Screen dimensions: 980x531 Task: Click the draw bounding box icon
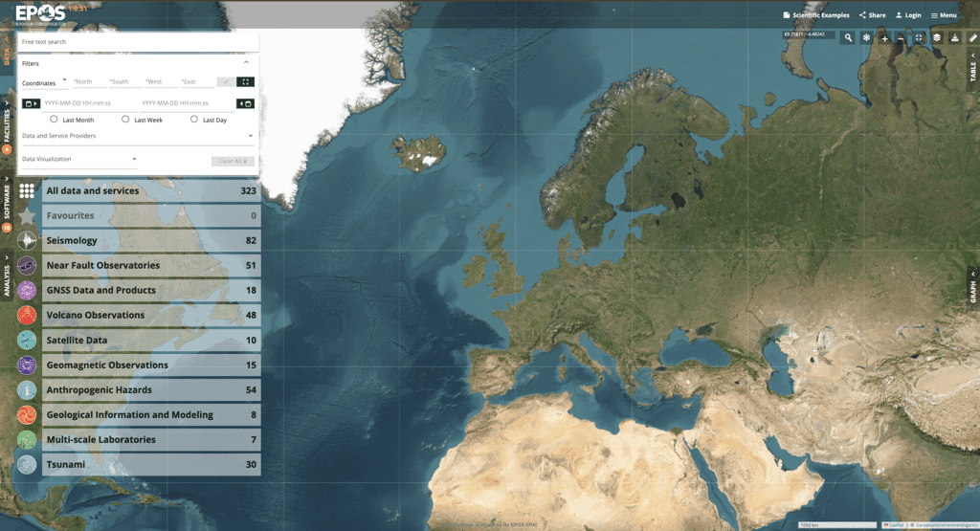[x=245, y=82]
